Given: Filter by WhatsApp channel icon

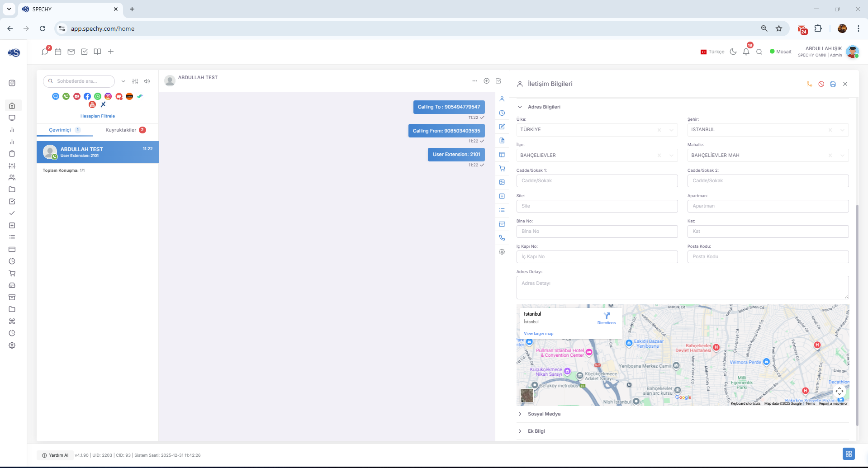Looking at the screenshot, I should [98, 96].
